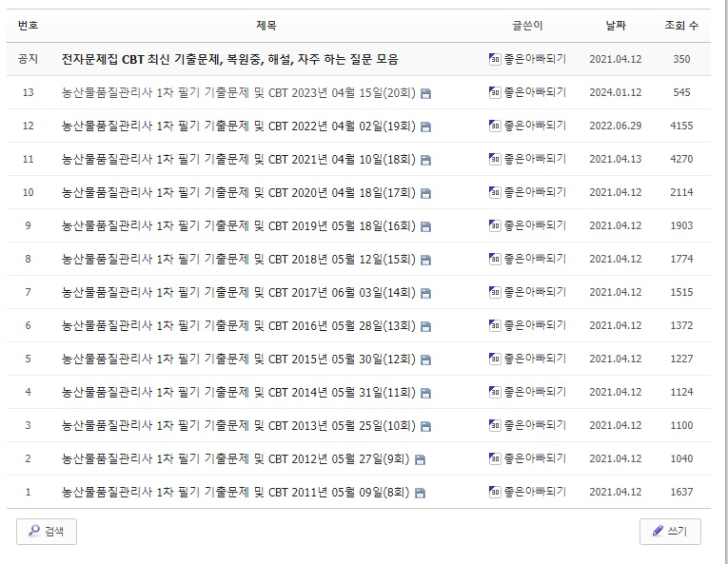Viewport: 728px width, 564px height.
Task: Click the disk icon beside the 19회 post
Action: click(x=425, y=127)
